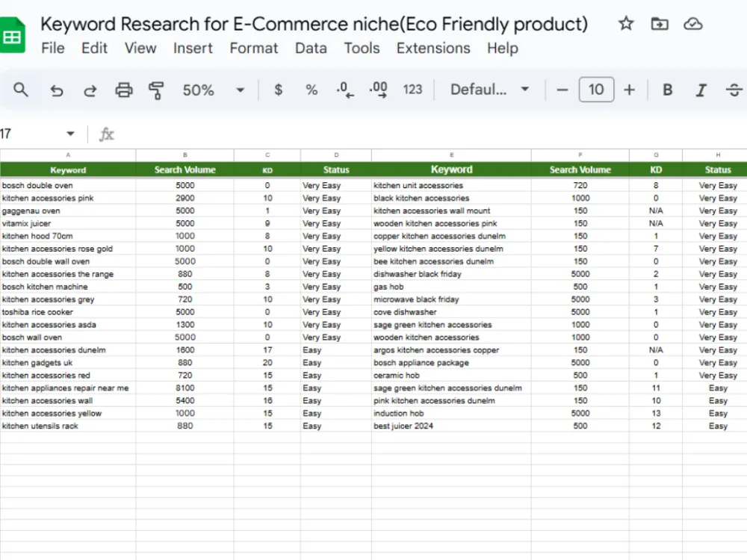The height and width of the screenshot is (560, 747).
Task: Check the cloud save status icon
Action: click(x=692, y=24)
